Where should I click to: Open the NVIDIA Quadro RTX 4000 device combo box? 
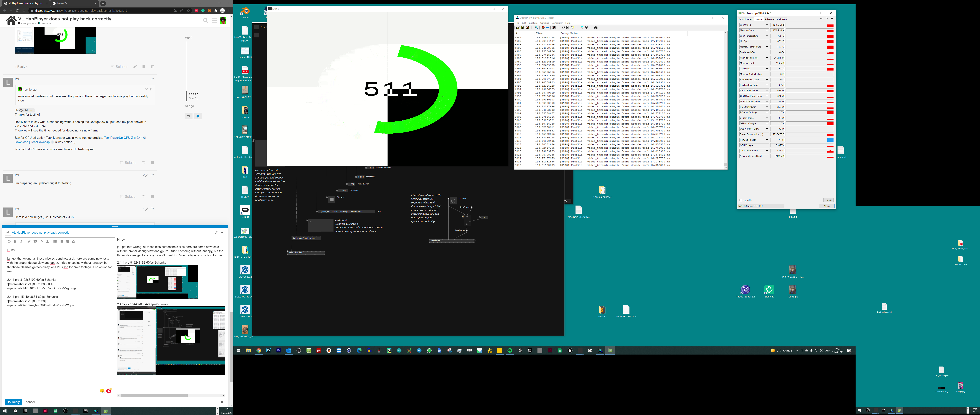tap(761, 206)
